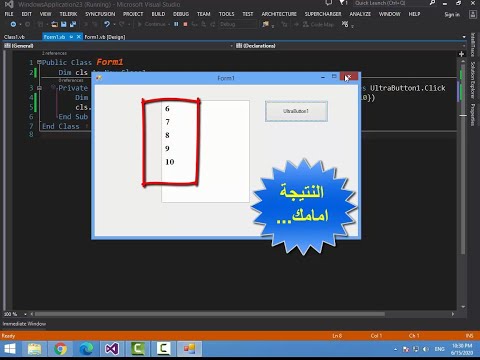This screenshot has height=360, width=480.
Task: Open Google Chrome from the taskbar
Action: (60, 349)
